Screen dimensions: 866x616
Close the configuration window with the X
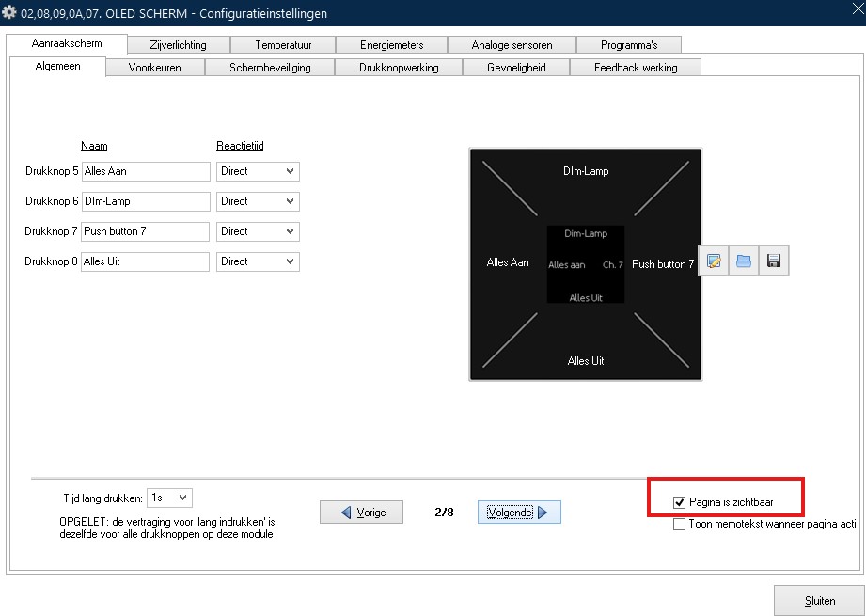(x=858, y=8)
